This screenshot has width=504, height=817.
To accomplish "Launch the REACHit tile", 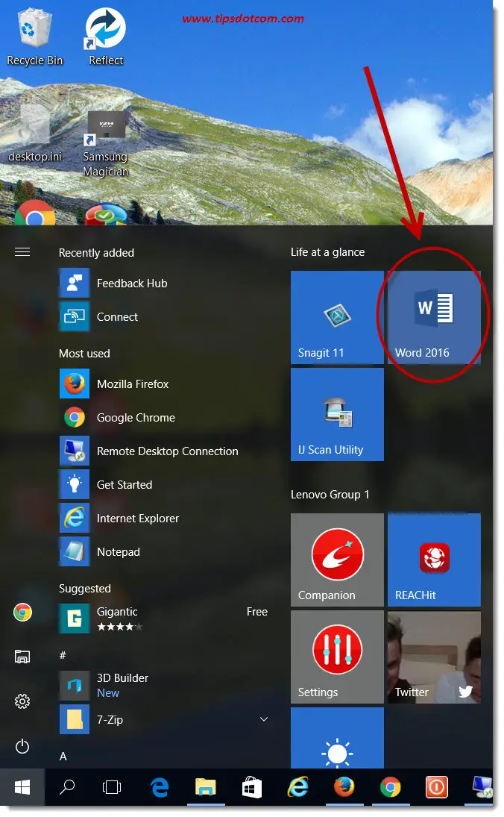I will (x=434, y=560).
